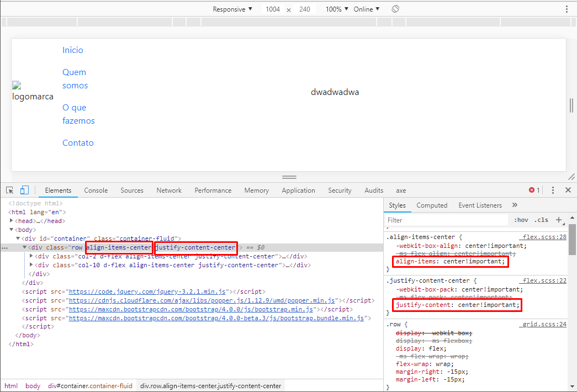
Task: Collapse the selected div.row node
Action: tap(25, 247)
